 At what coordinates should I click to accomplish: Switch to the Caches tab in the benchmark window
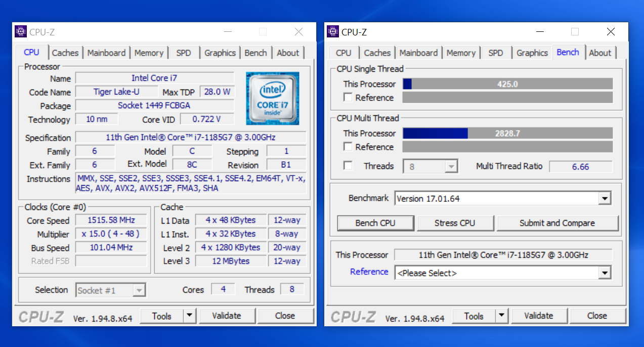377,53
